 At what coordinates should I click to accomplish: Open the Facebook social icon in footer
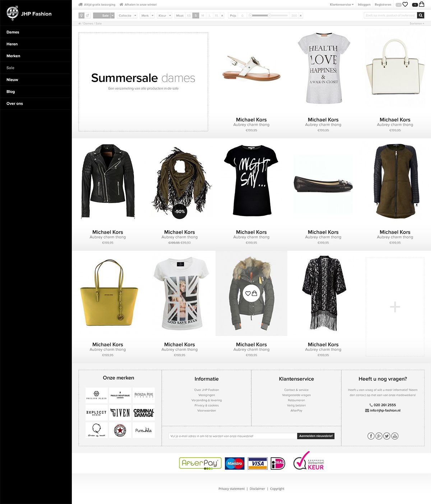(371, 436)
